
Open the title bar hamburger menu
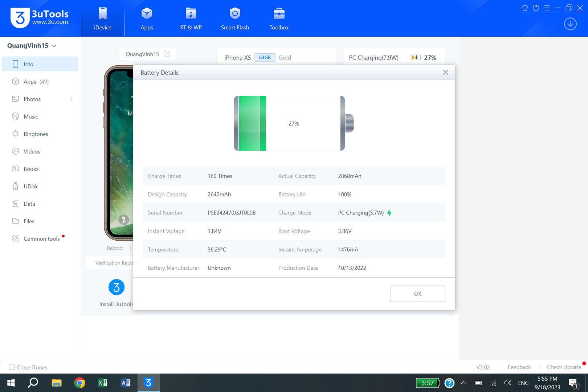[x=547, y=8]
